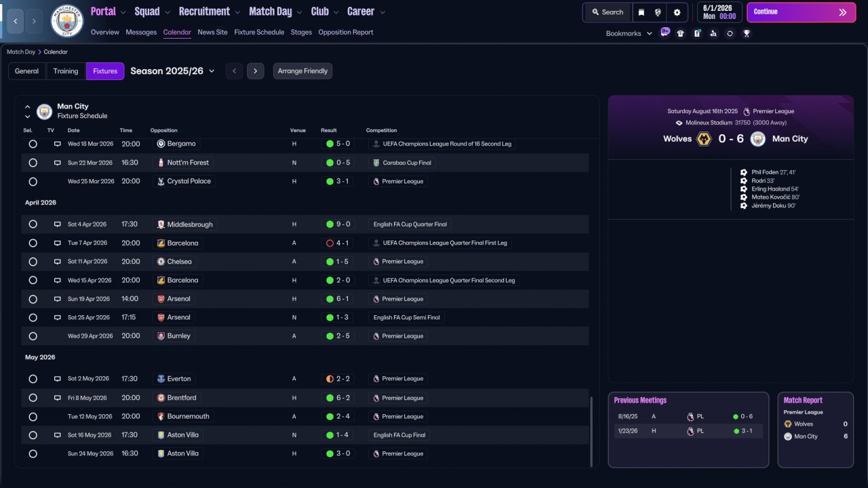Select the Brentford fixture radio button
The image size is (868, 488).
coord(33,398)
